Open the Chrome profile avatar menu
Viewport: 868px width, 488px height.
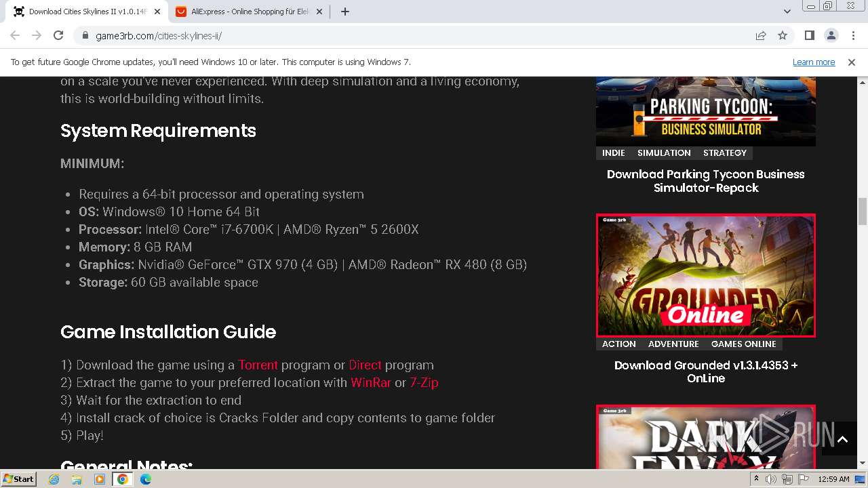click(x=831, y=35)
